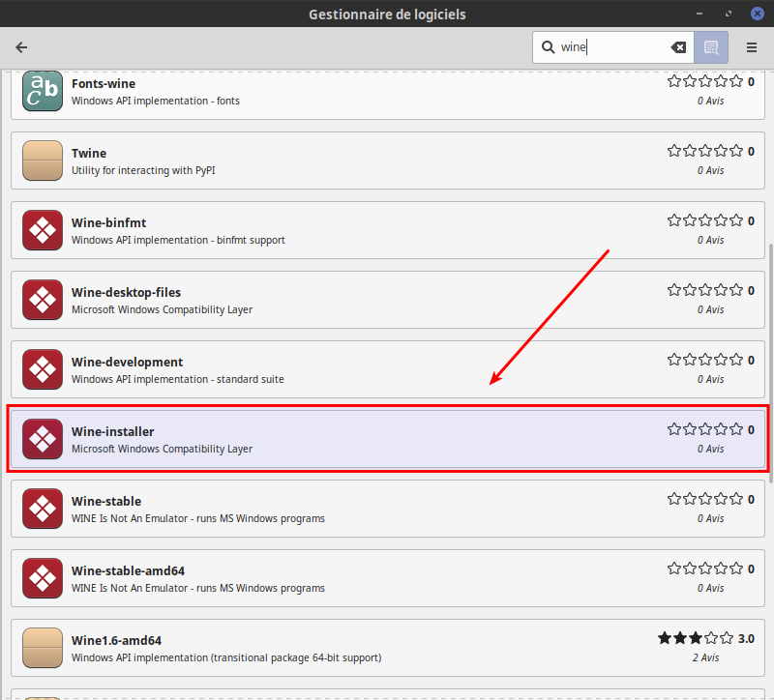Screen dimensions: 774x700
Task: Click Wine1.6-amd64 three-star rating
Action: coord(696,638)
